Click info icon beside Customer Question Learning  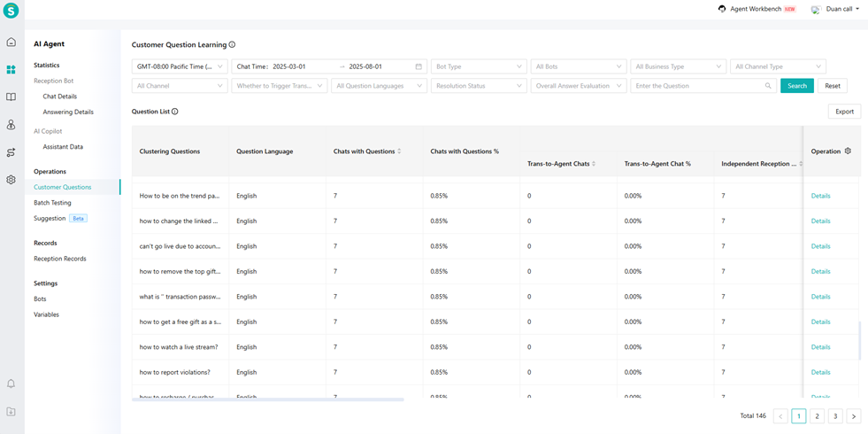(x=232, y=44)
